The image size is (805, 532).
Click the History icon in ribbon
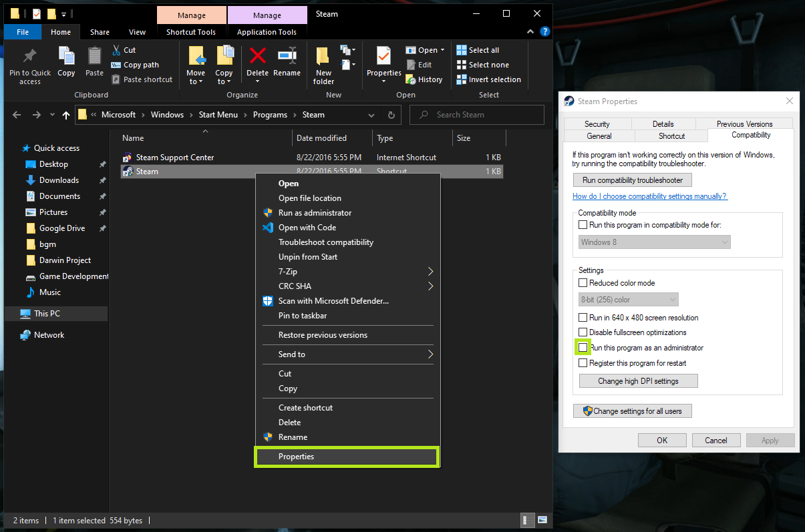click(411, 79)
